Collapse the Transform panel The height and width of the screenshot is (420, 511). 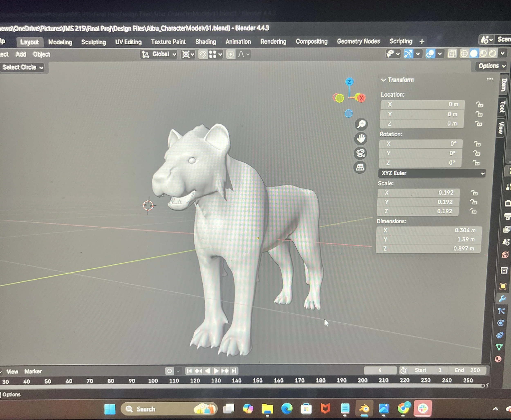[383, 80]
